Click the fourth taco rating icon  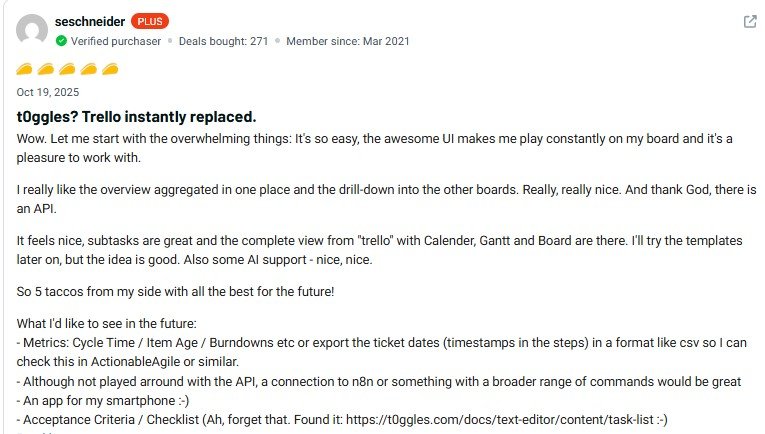tap(89, 68)
